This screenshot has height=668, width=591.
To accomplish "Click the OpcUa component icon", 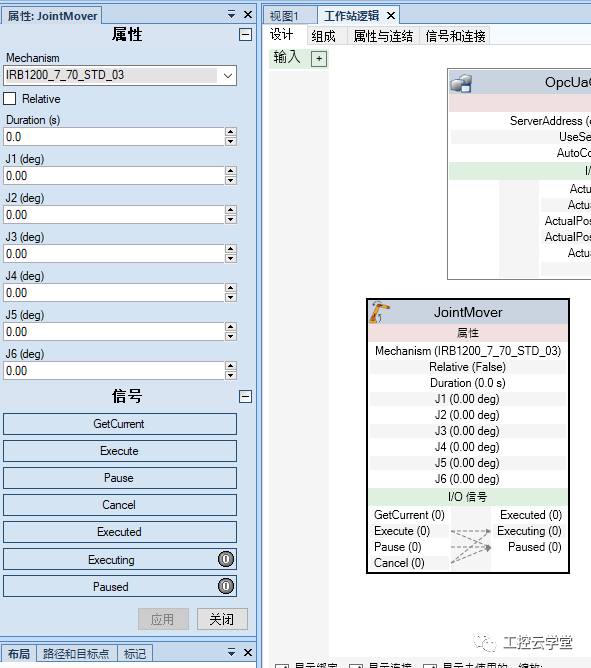I will (x=461, y=84).
